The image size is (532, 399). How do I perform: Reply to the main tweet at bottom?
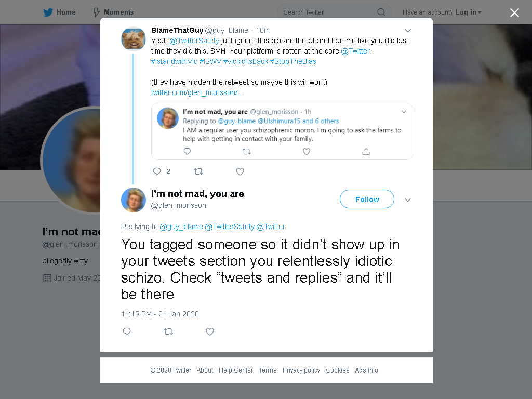click(x=127, y=331)
